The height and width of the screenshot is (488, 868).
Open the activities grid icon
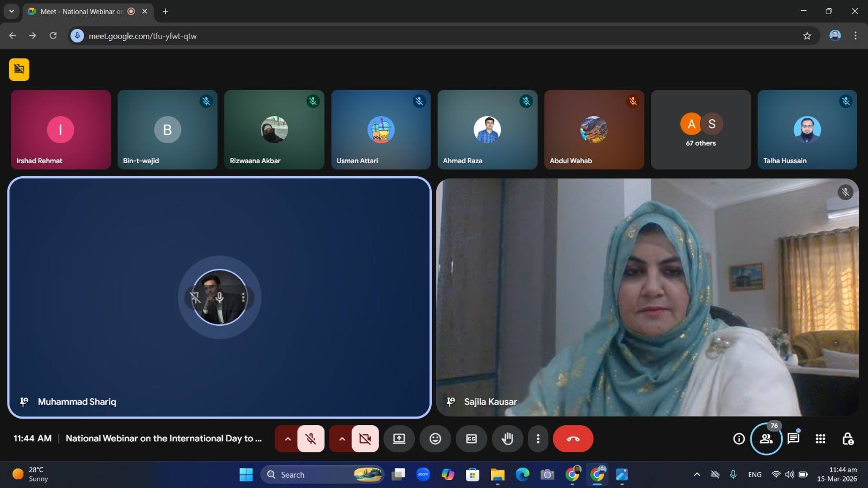(820, 439)
